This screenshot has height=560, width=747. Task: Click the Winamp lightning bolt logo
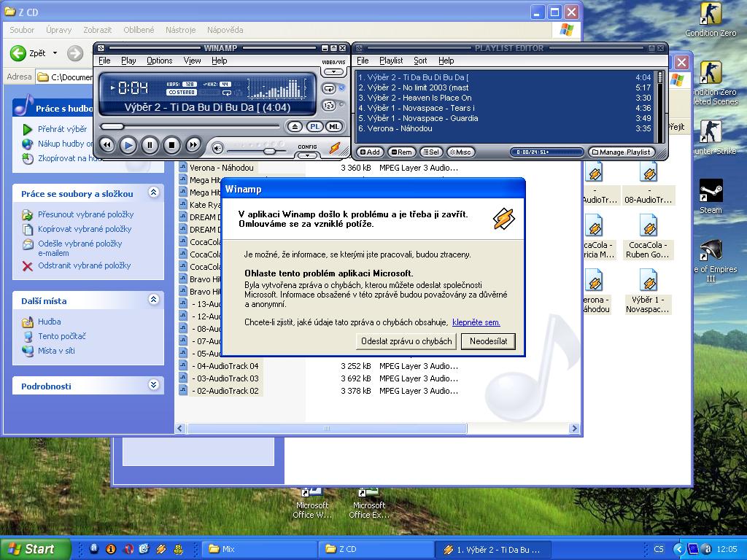point(334,147)
